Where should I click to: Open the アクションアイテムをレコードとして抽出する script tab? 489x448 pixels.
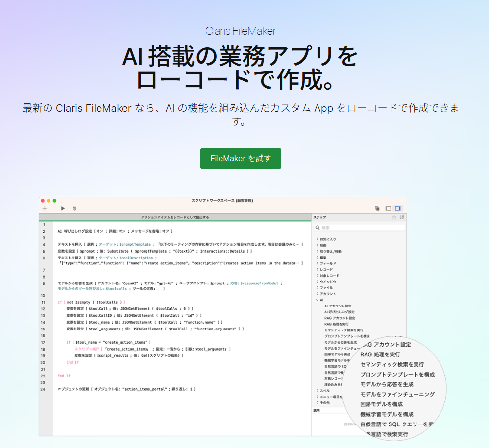pos(175,217)
